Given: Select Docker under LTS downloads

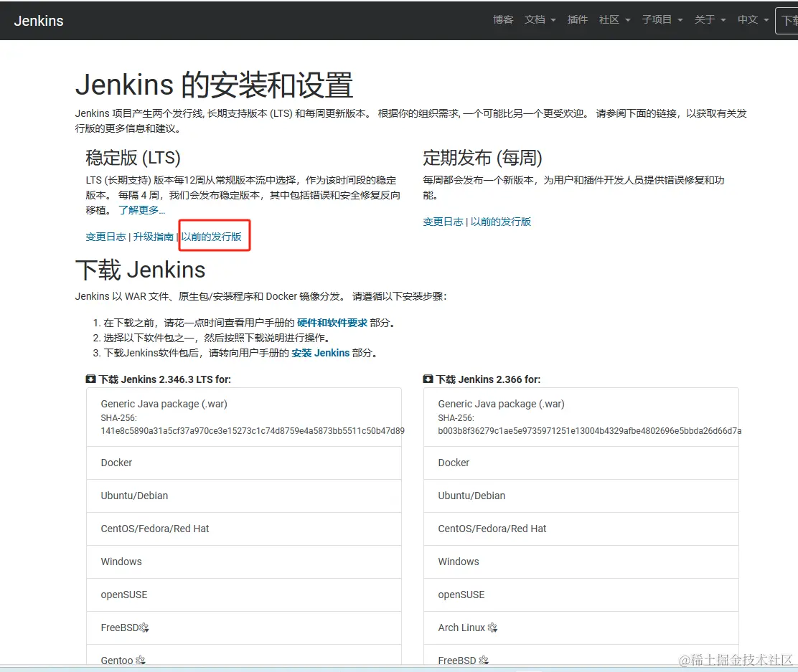Looking at the screenshot, I should point(244,463).
